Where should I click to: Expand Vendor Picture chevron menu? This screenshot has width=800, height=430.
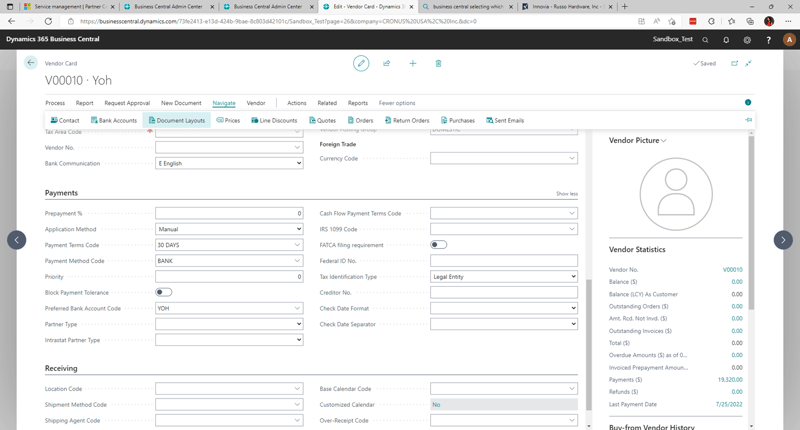point(663,141)
